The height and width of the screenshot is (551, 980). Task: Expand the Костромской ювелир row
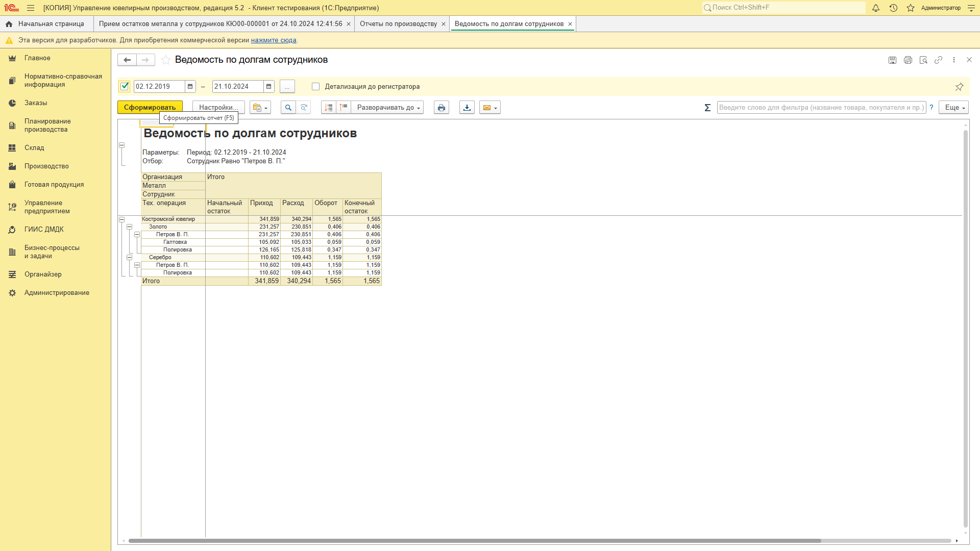coord(121,219)
